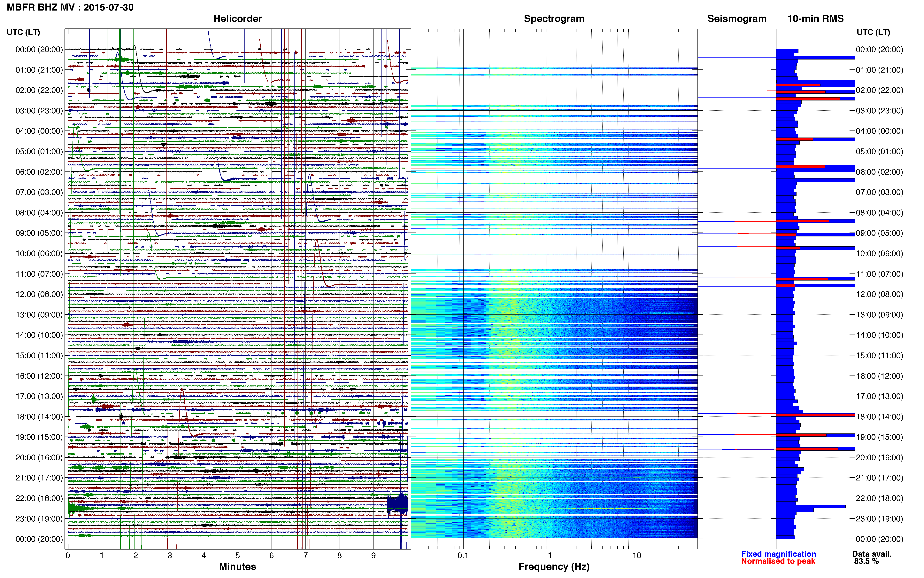Select "17:00 (13:00)" on the RMS time axis
The width and height of the screenshot is (924, 578).
click(x=879, y=396)
